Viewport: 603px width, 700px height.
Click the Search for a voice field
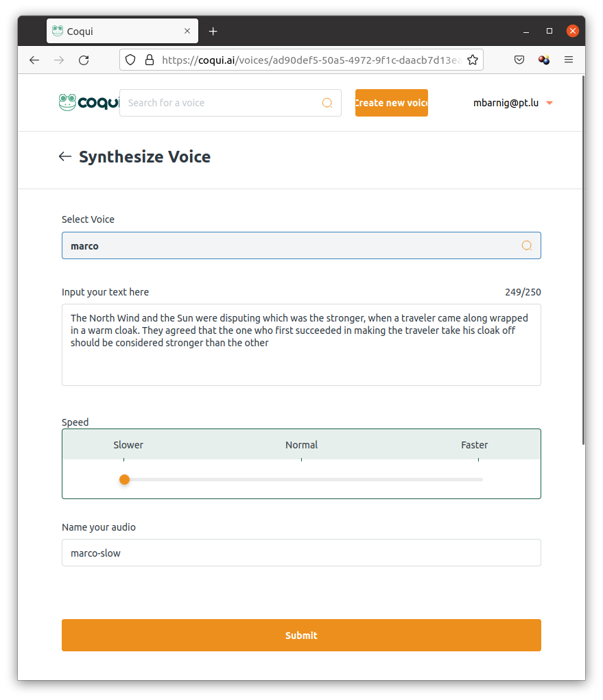pos(220,103)
